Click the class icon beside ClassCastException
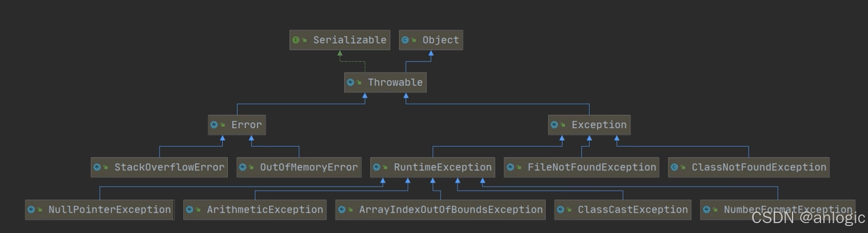The height and width of the screenshot is (233, 868). tap(561, 209)
